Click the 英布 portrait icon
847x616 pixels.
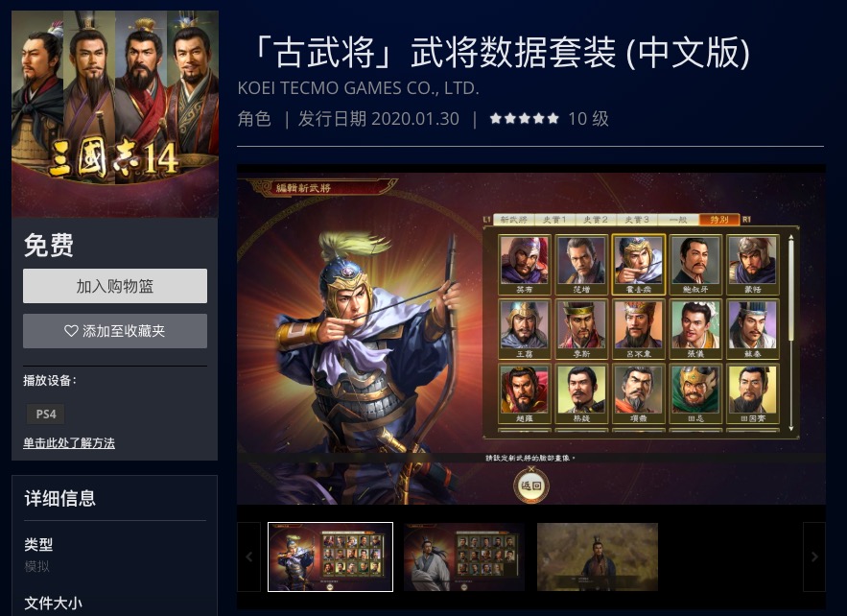click(x=524, y=264)
